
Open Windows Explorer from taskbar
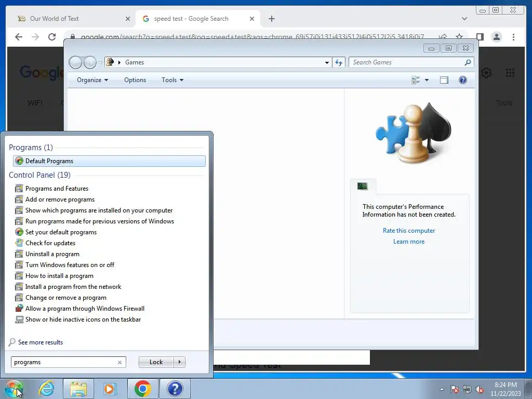78,389
